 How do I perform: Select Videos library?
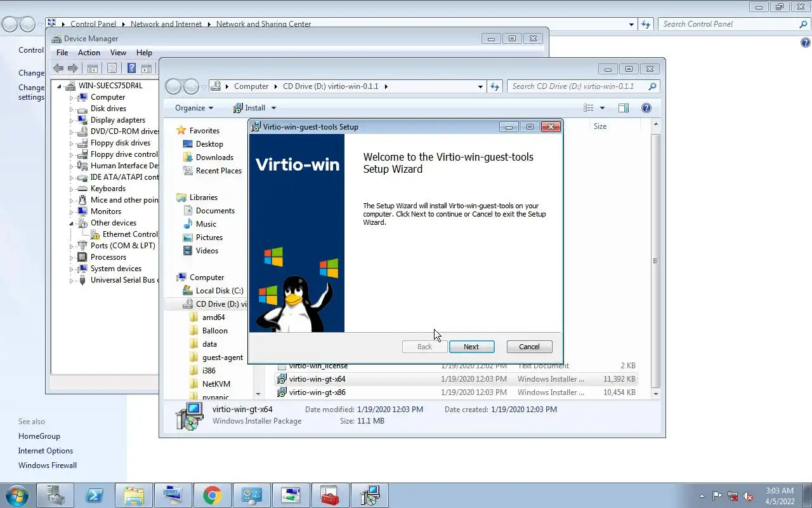[x=207, y=251]
